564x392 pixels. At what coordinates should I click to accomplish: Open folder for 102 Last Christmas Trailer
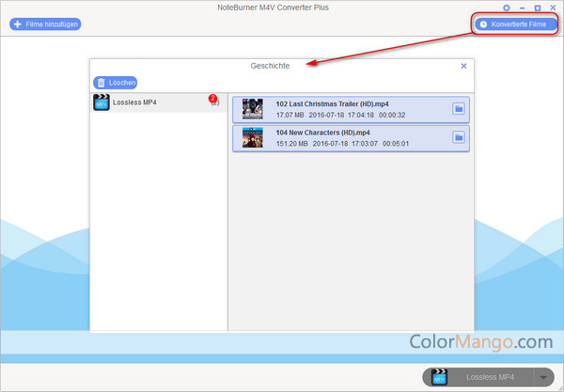[x=459, y=109]
